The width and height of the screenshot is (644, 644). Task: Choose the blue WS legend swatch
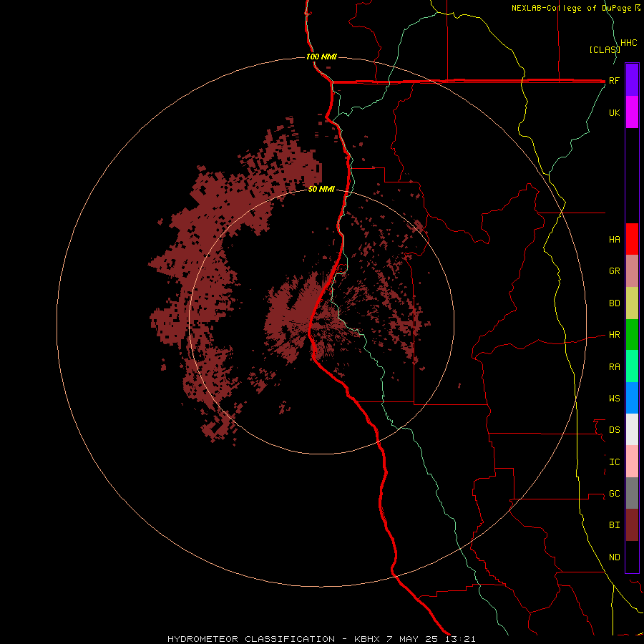point(632,398)
